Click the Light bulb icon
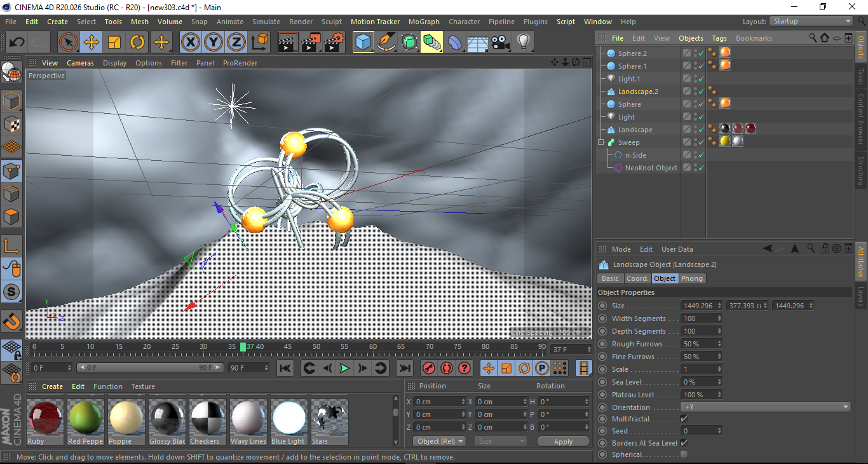This screenshot has width=868, height=464. point(523,43)
